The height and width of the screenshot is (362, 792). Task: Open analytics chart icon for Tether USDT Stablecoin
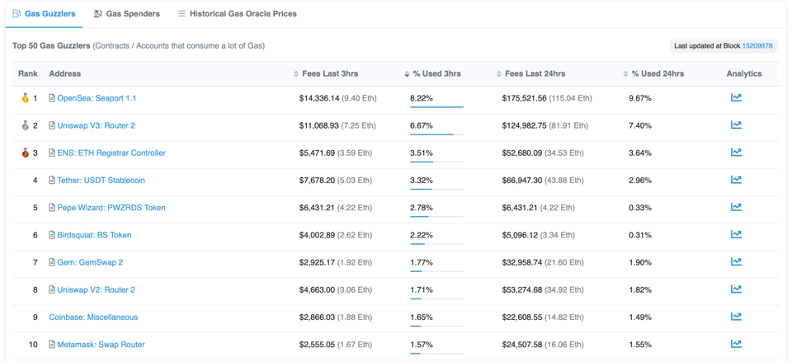point(736,179)
